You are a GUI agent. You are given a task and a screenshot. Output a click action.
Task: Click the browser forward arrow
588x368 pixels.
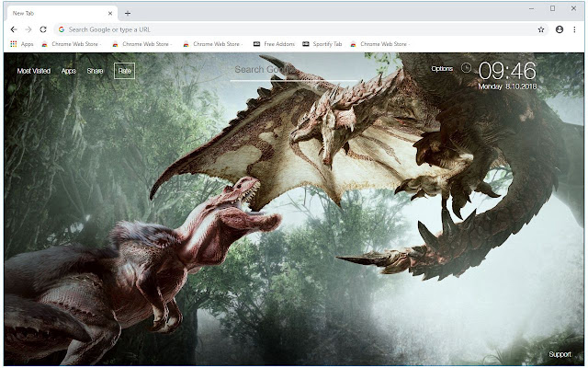tap(28, 29)
